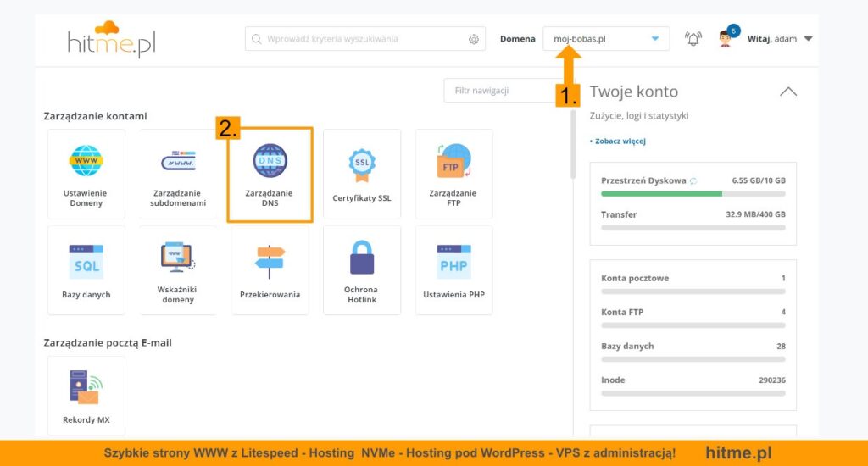Open Wskaźniki domeny icon
Image resolution: width=868 pixels, height=466 pixels.
178,258
